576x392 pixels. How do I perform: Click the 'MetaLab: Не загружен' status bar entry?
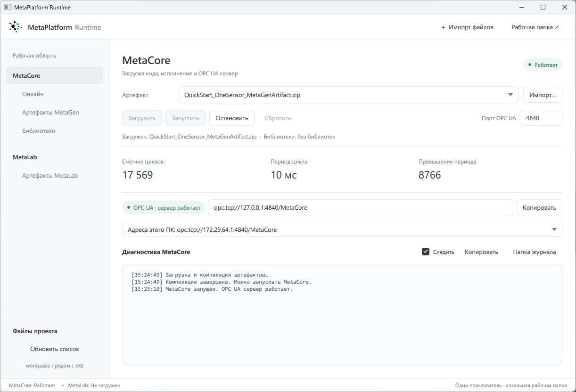click(94, 385)
